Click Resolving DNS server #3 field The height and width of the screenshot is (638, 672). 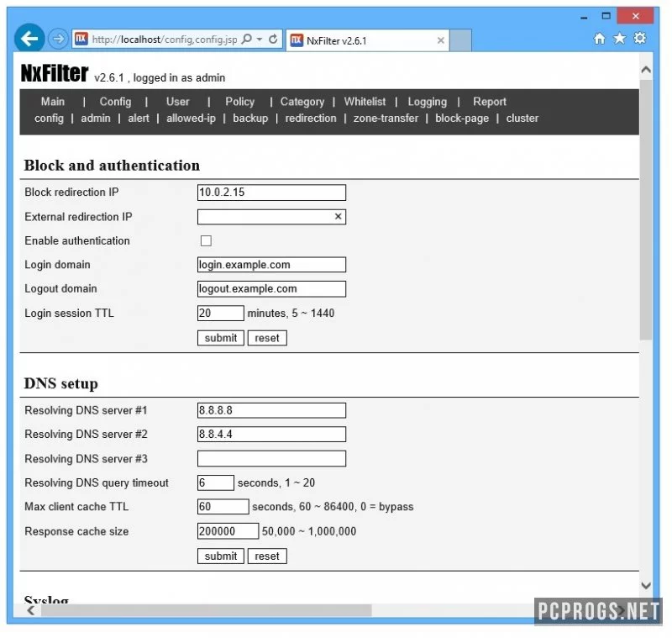click(271, 459)
